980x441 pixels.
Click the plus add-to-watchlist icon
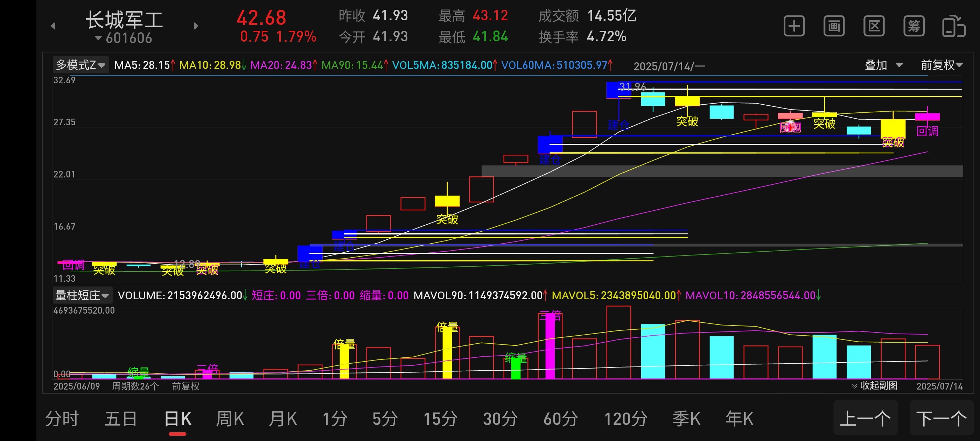click(794, 26)
